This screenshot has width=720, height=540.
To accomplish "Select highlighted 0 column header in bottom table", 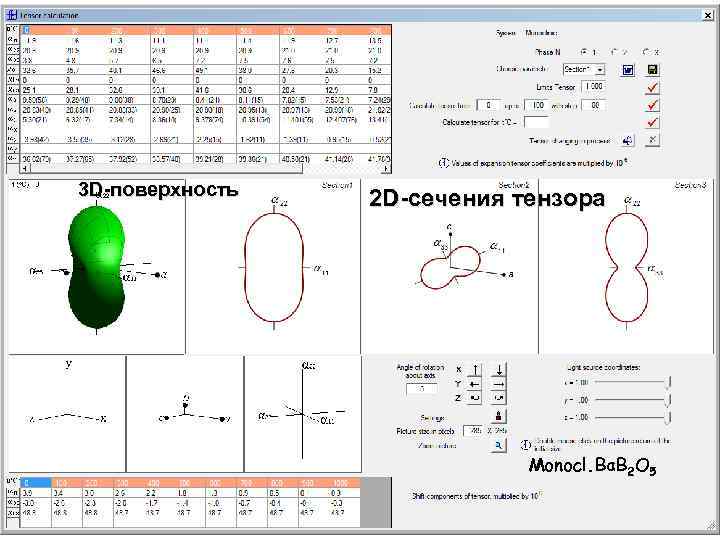I will click(36, 483).
